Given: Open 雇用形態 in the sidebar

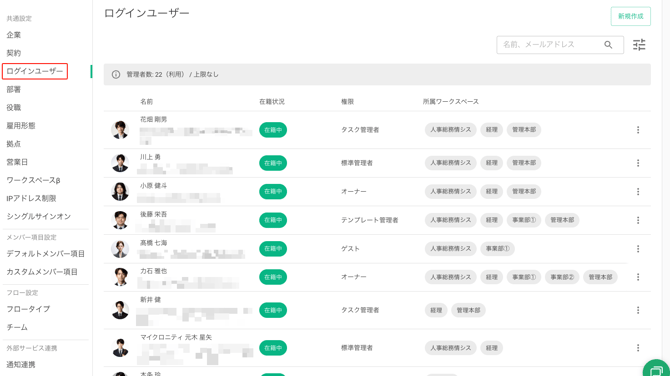Looking at the screenshot, I should pos(21,126).
